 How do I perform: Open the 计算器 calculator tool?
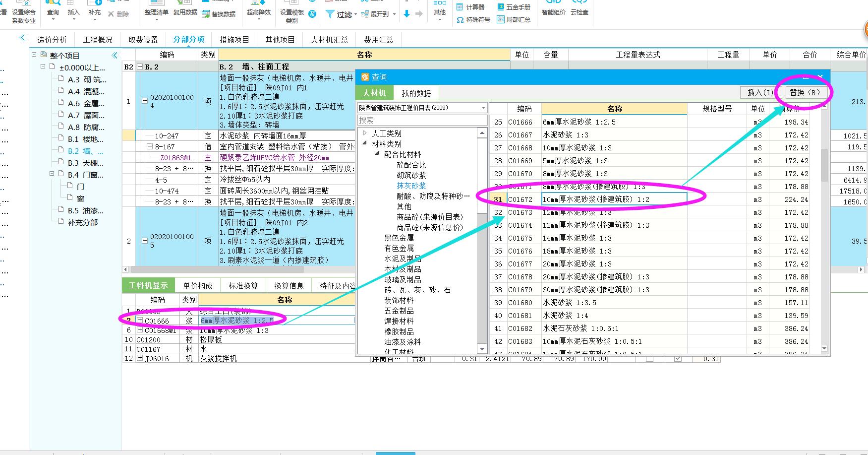470,7
